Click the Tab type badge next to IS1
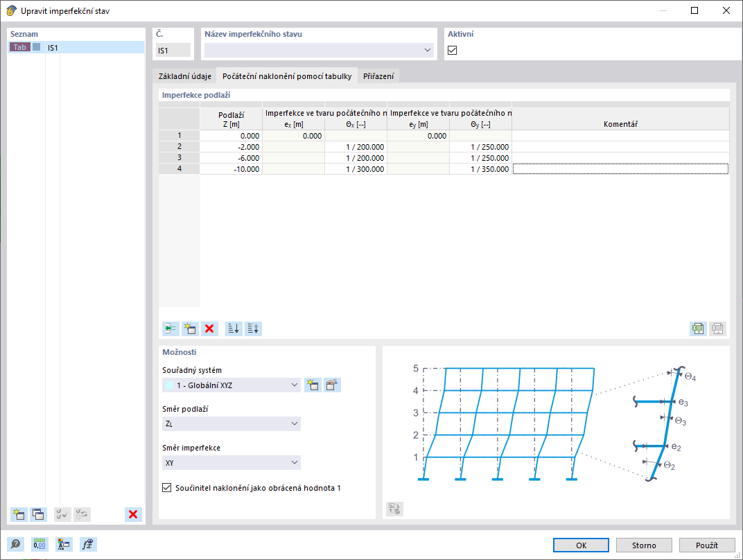The height and width of the screenshot is (560, 743). click(20, 47)
